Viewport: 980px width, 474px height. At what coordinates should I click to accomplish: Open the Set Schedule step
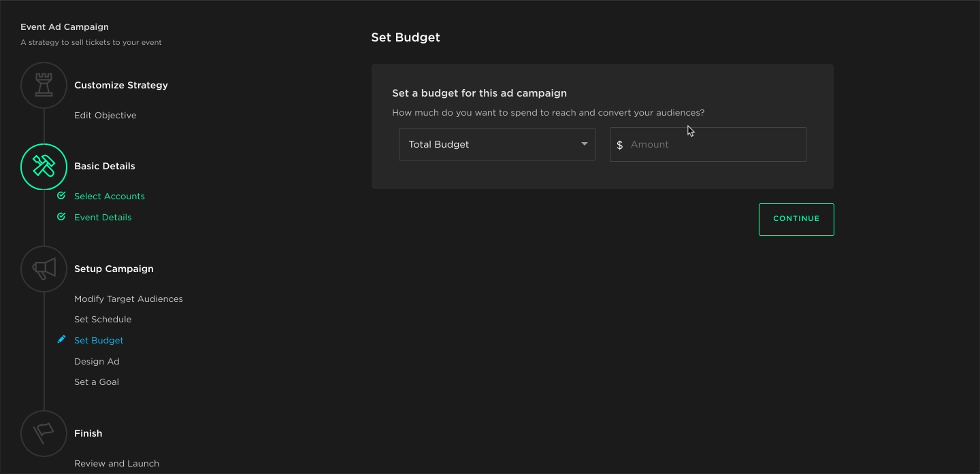pos(103,320)
